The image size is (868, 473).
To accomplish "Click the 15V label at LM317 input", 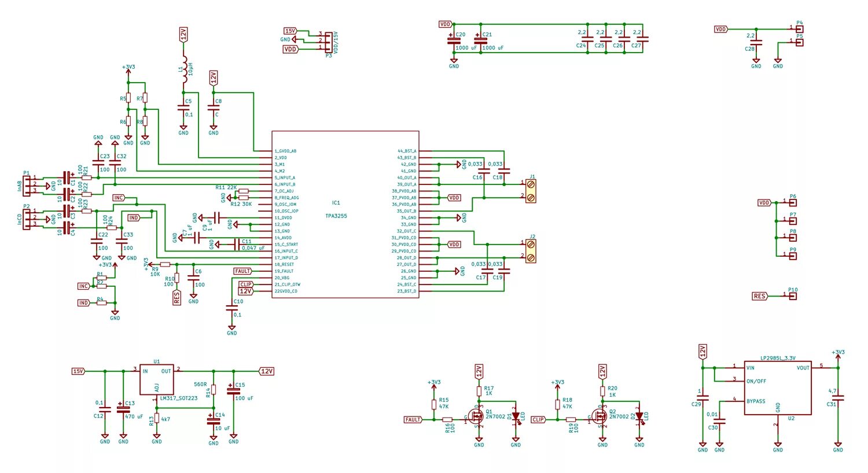I will click(x=79, y=371).
